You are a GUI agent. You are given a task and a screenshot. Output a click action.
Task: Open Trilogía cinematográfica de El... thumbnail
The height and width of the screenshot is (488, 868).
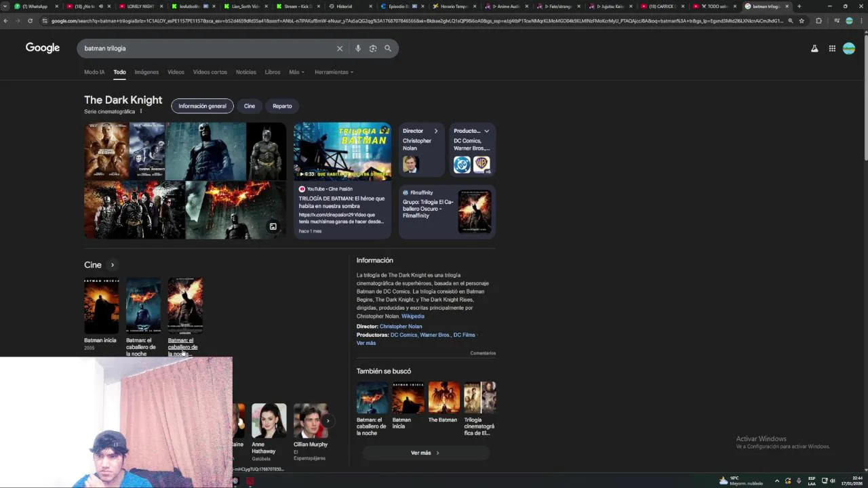coord(480,398)
